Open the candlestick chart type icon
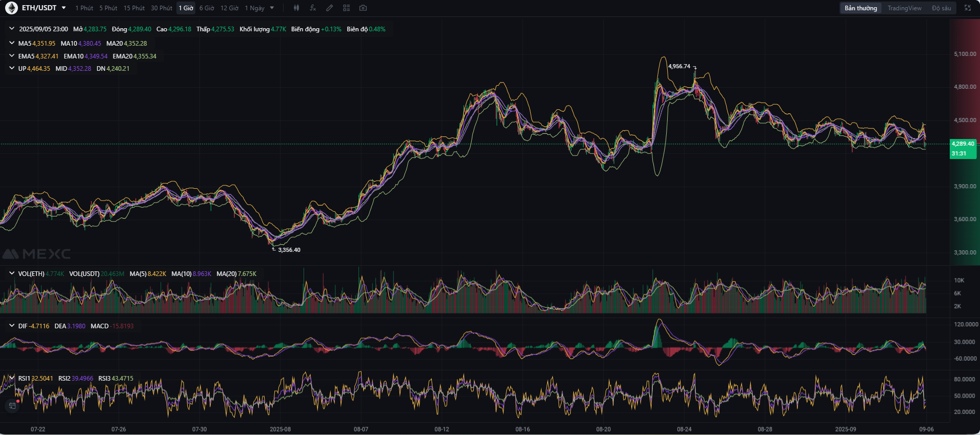The image size is (980, 435). tap(296, 8)
